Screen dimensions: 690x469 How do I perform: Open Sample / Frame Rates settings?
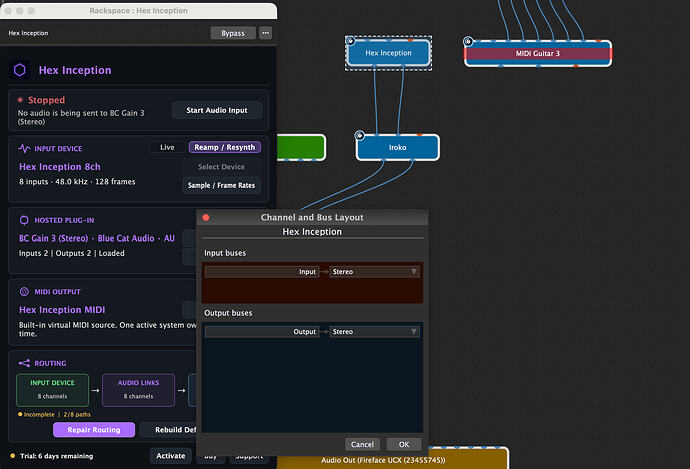pos(221,185)
